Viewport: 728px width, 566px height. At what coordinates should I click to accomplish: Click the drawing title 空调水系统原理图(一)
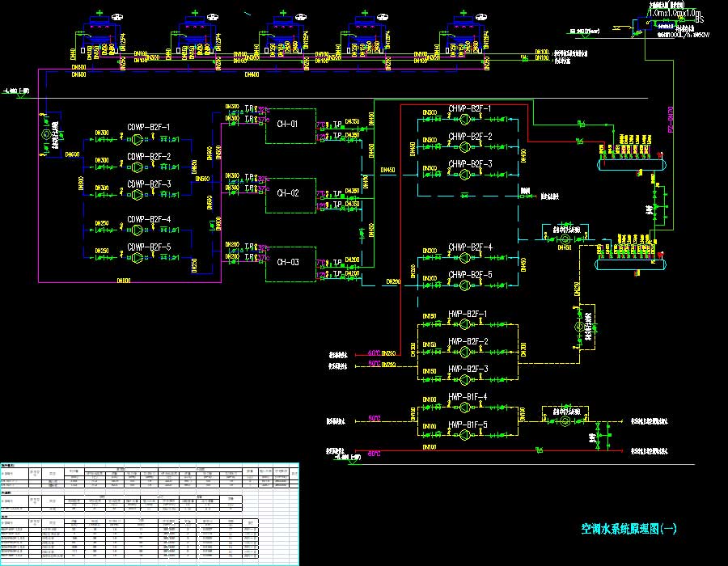click(629, 529)
